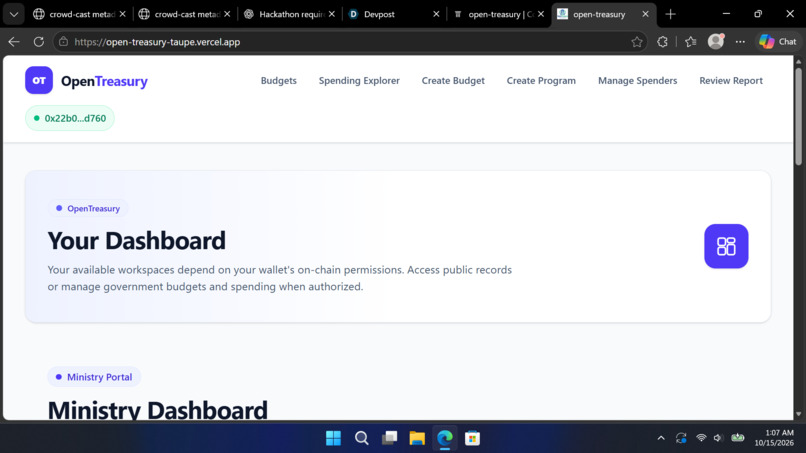Open the Windows Start menu
This screenshot has height=453, width=806.
333,438
